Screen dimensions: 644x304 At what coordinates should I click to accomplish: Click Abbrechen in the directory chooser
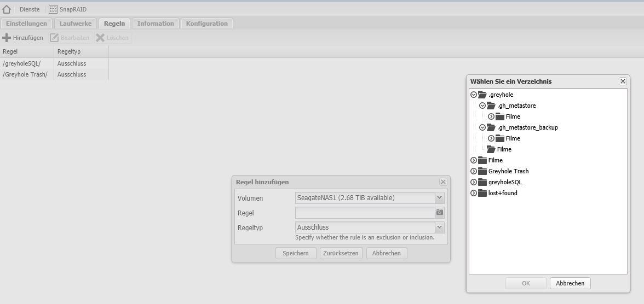570,283
